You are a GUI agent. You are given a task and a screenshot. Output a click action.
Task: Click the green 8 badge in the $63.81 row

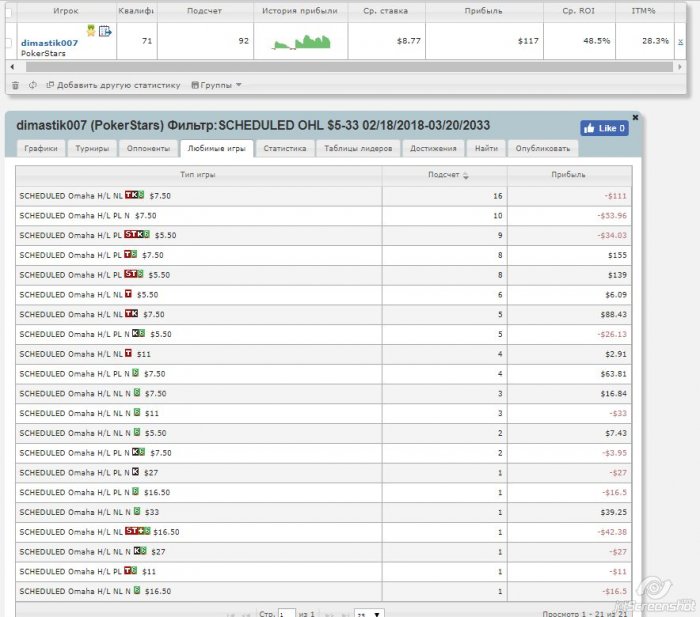click(135, 373)
